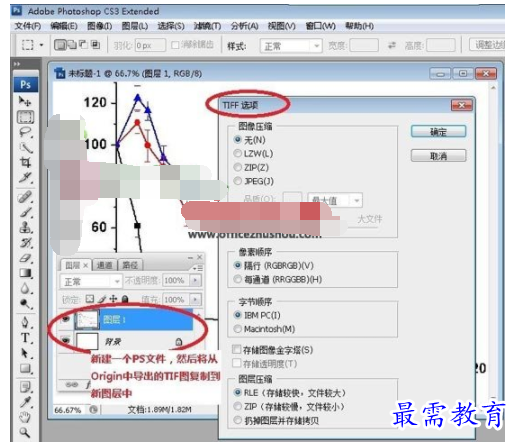Click the lock position icon
The height and width of the screenshot is (446, 514).
pyautogui.click(x=113, y=299)
